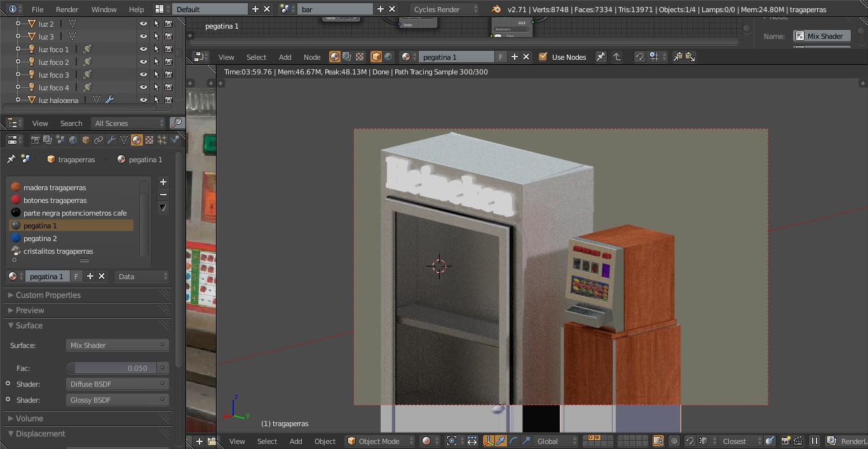The width and height of the screenshot is (868, 449).
Task: Open the Scene properties tab
Action: [60, 140]
